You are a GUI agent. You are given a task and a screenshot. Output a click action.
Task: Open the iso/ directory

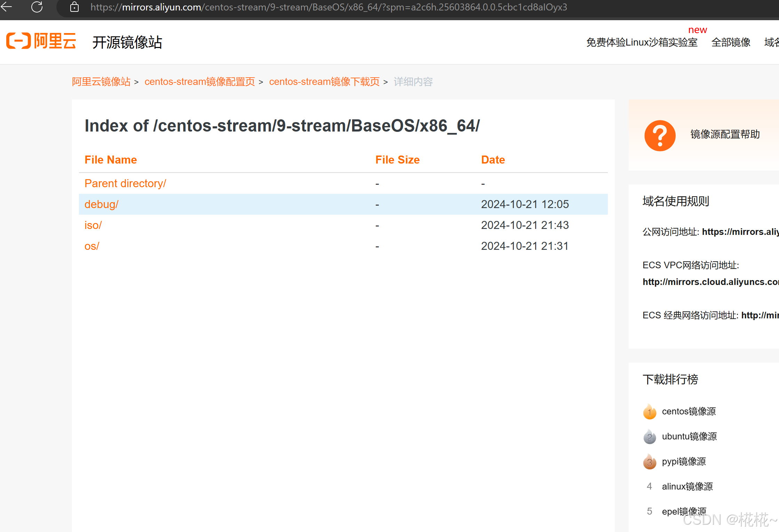93,225
